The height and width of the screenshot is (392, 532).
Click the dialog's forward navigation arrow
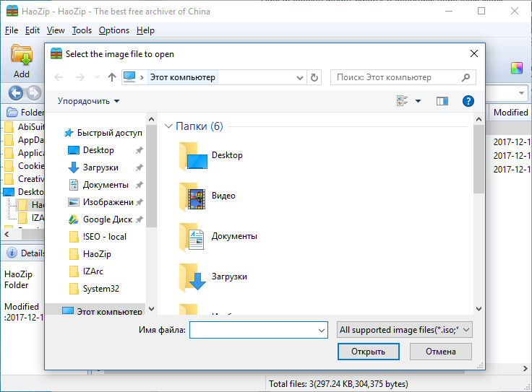pyautogui.click(x=80, y=77)
